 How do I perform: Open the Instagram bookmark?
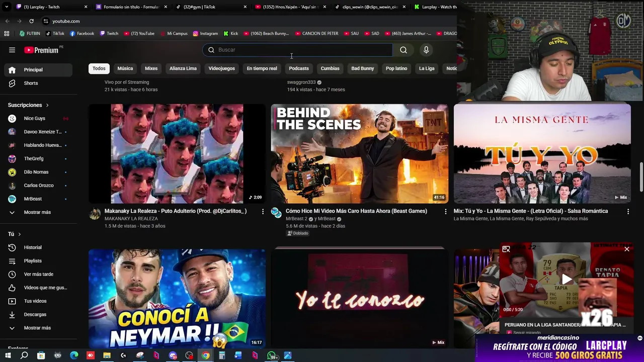click(x=205, y=34)
